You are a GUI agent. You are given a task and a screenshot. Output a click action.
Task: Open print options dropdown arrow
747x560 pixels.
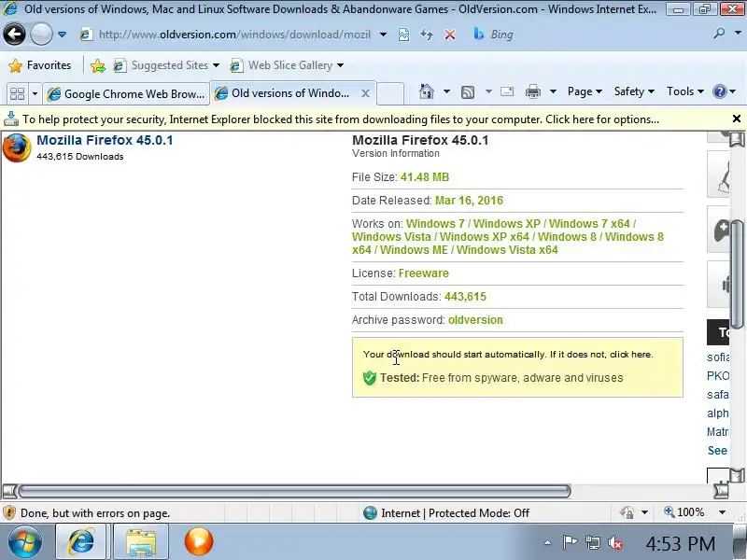click(x=553, y=91)
